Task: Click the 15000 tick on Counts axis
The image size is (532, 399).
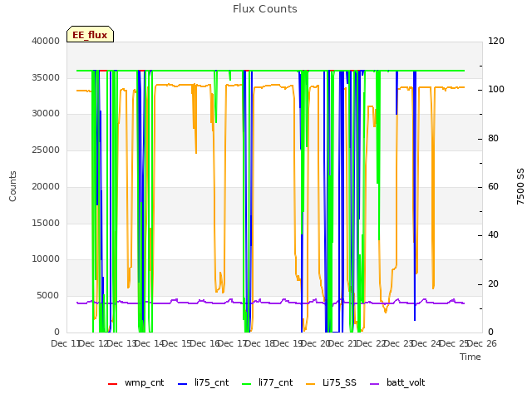Action: tap(46, 223)
